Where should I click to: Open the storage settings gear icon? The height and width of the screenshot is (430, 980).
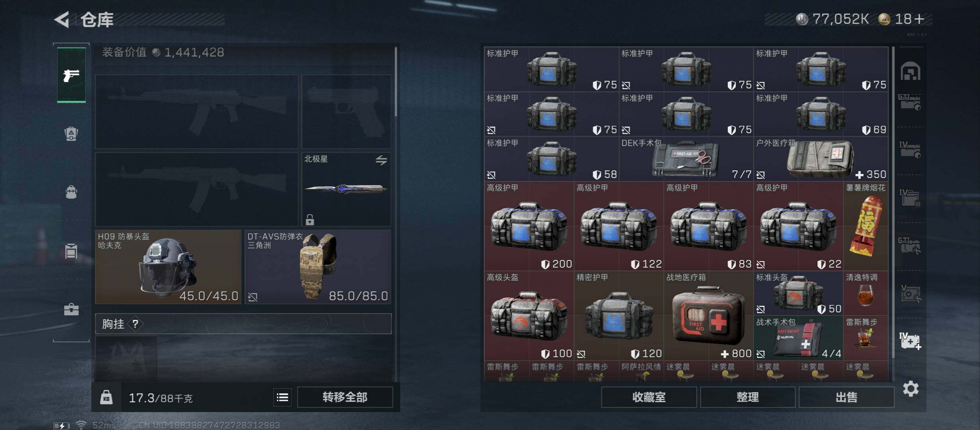911,389
